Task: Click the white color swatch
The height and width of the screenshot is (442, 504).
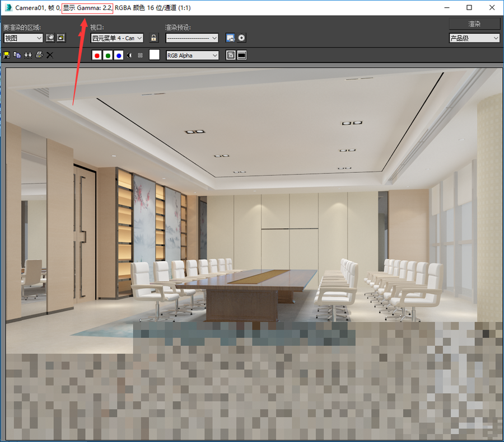Action: coord(155,55)
